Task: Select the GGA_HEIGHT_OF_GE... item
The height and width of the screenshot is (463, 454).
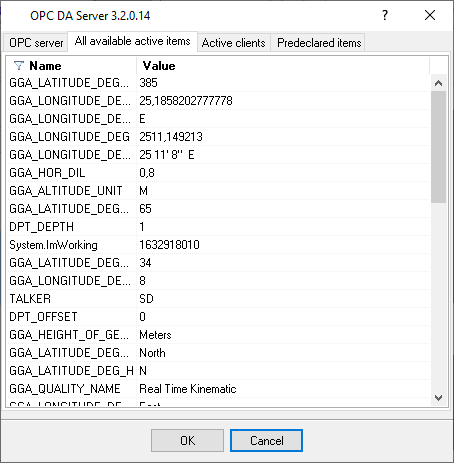Action: [69, 335]
